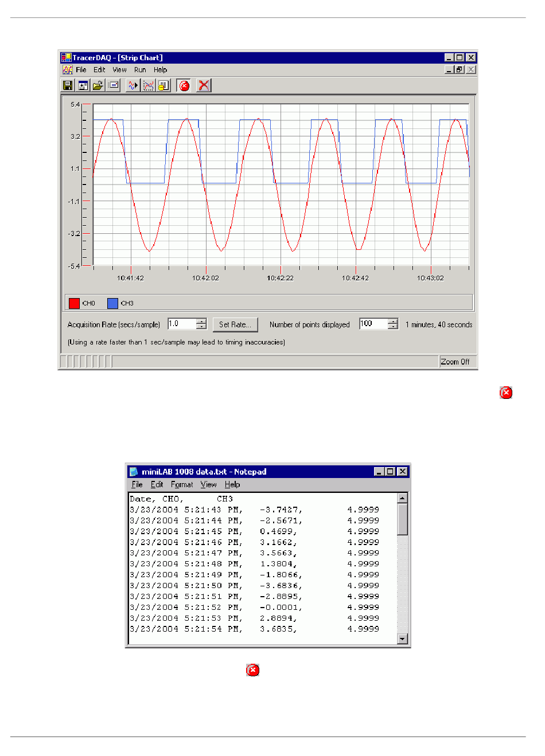The height and width of the screenshot is (756, 545).
Task: Decrease acquisition rate with down spinner
Action: pos(201,327)
